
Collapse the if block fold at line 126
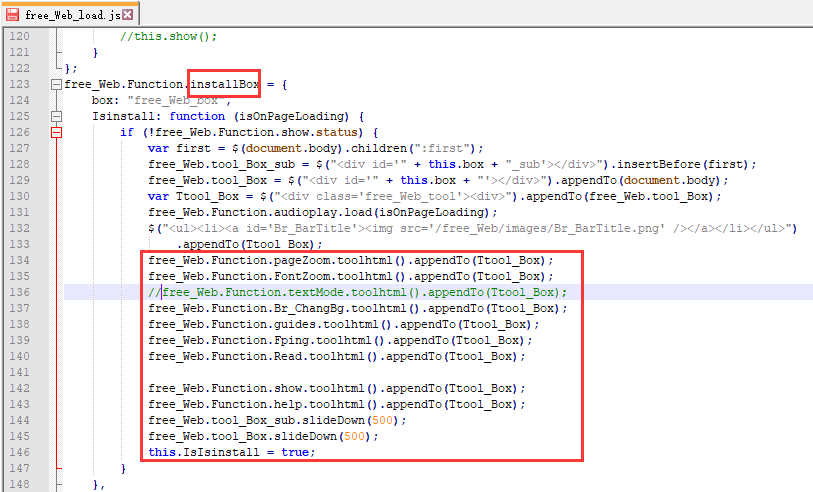point(56,132)
